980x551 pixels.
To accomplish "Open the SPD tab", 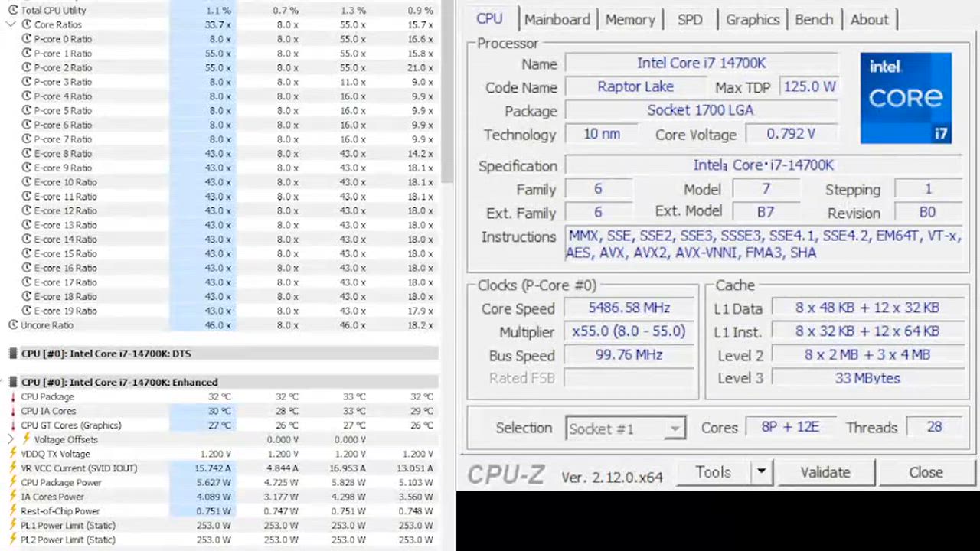I will [690, 20].
